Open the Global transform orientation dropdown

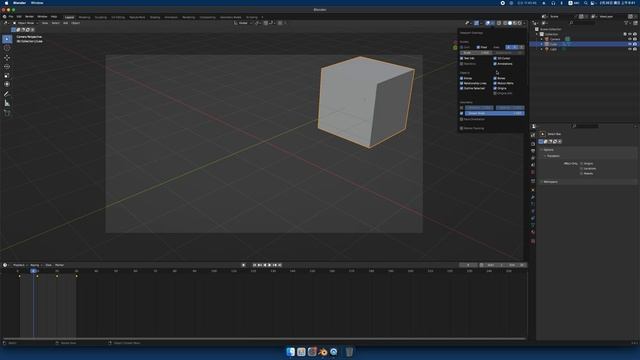tap(243, 23)
